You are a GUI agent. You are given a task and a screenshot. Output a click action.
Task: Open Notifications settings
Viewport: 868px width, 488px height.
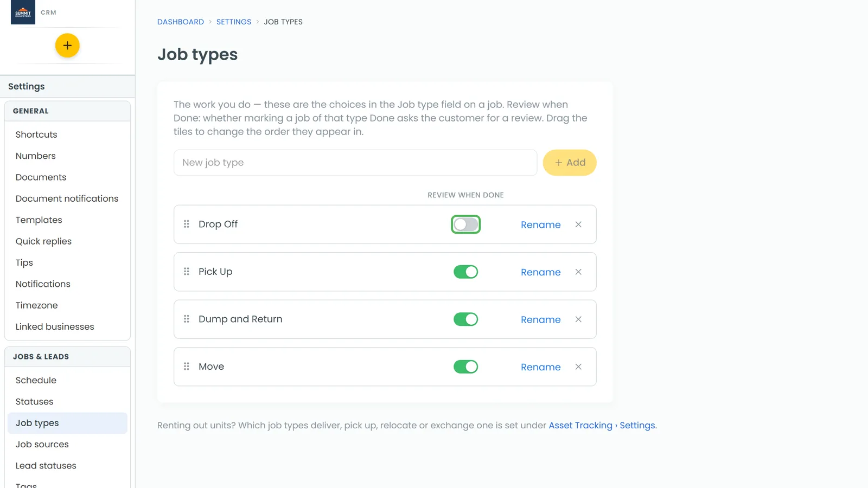(67, 284)
